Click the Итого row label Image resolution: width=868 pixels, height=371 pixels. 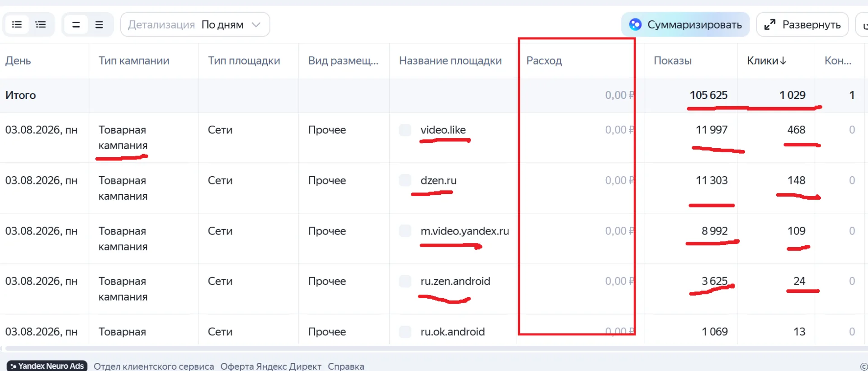tap(21, 95)
